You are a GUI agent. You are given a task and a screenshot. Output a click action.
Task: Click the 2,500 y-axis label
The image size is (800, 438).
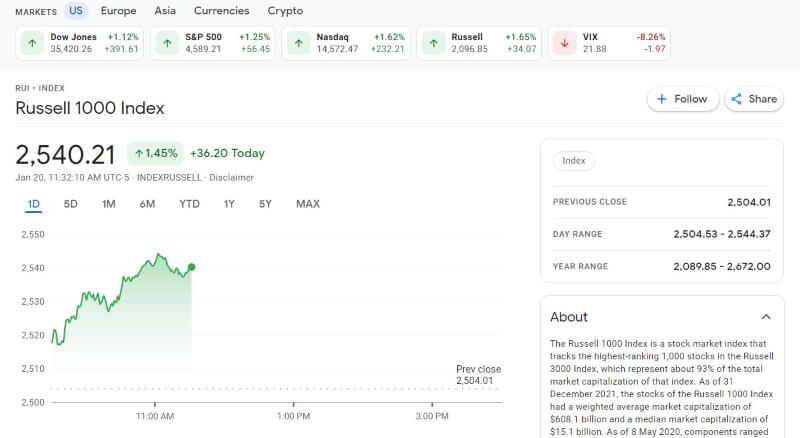click(x=33, y=403)
